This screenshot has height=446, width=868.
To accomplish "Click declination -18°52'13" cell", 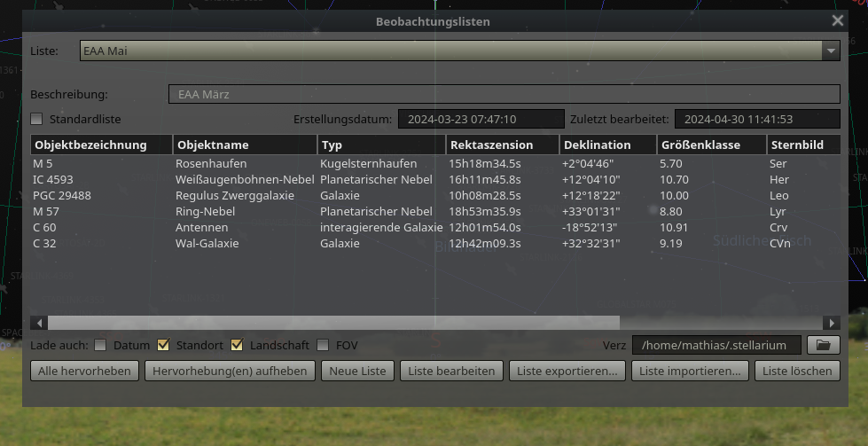I will pos(590,227).
